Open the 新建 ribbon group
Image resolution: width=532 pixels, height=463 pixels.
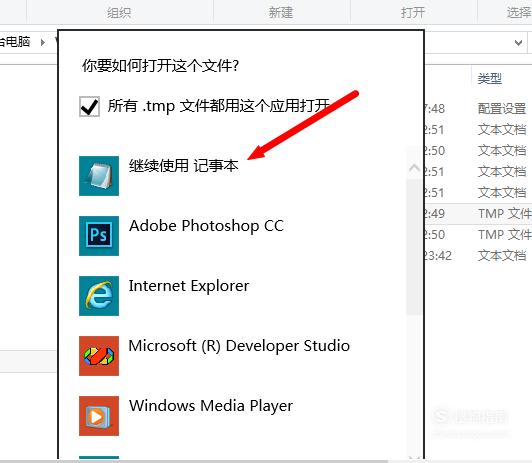tap(281, 13)
